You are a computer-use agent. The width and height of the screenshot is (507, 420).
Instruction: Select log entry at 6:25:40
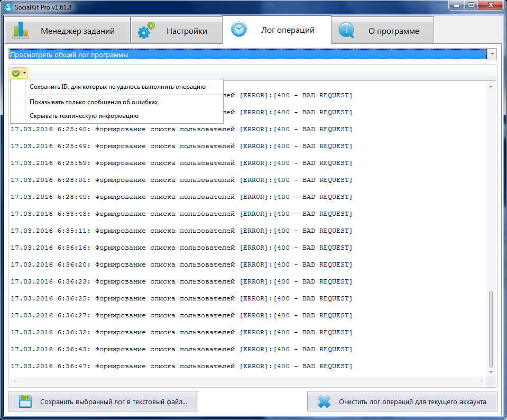coord(181,129)
